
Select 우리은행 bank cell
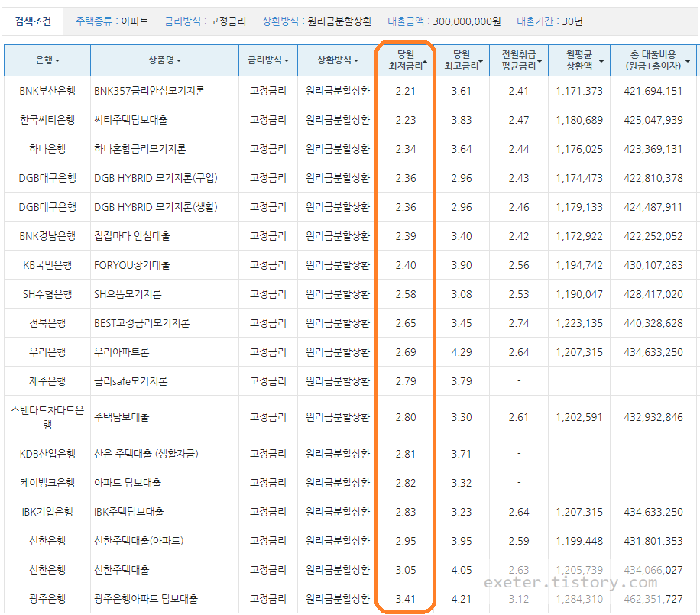47,352
